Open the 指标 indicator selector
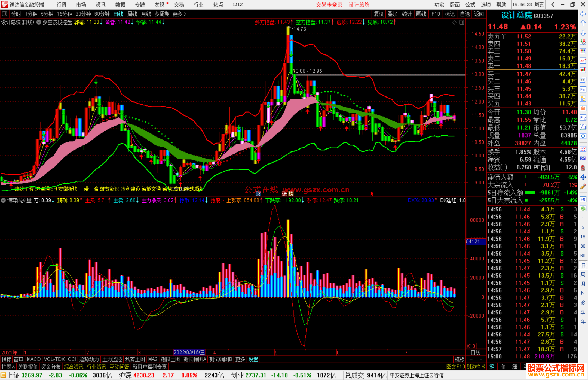This screenshot has width=588, height=380. (6, 359)
